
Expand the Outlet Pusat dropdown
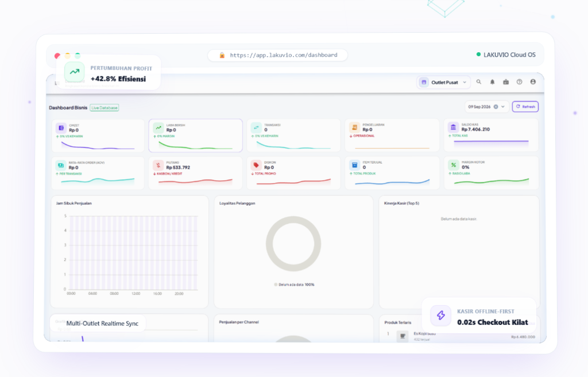[x=444, y=83]
